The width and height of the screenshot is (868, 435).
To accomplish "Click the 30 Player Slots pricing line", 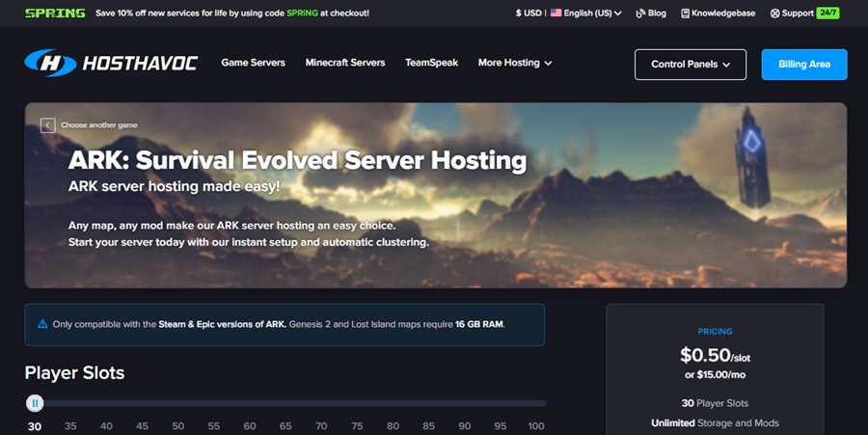I will 716,403.
